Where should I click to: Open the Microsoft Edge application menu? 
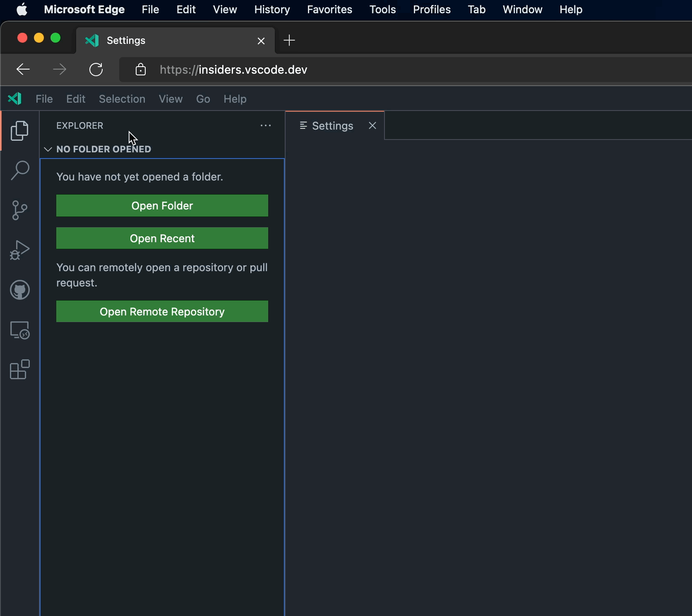(x=84, y=9)
